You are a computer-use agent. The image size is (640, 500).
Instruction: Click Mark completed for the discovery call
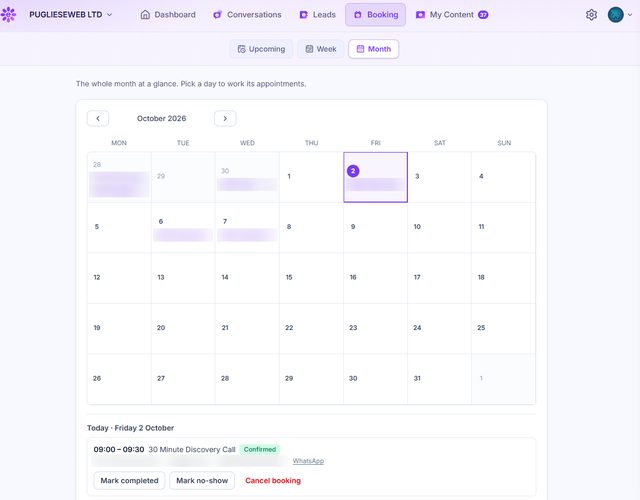[129, 480]
